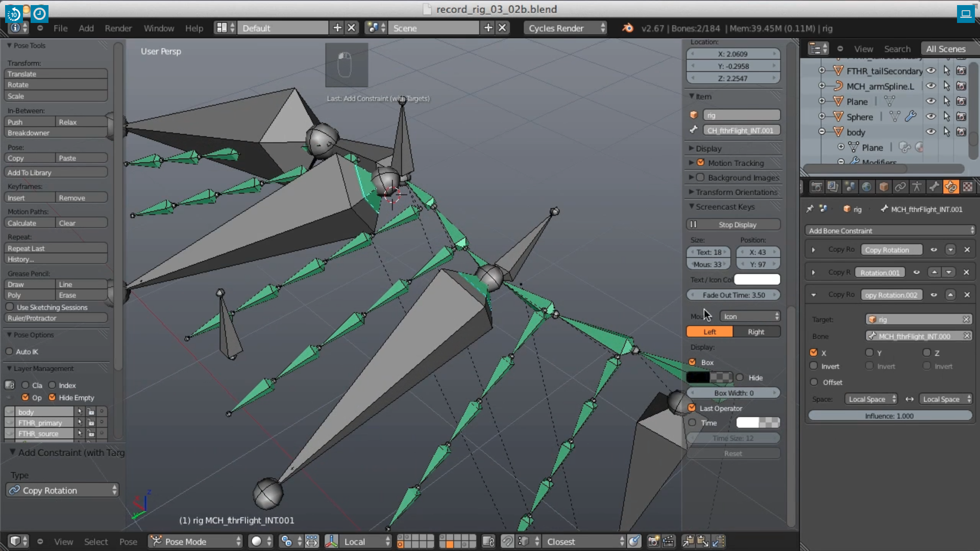
Task: Click the Stop Display button
Action: coord(733,224)
